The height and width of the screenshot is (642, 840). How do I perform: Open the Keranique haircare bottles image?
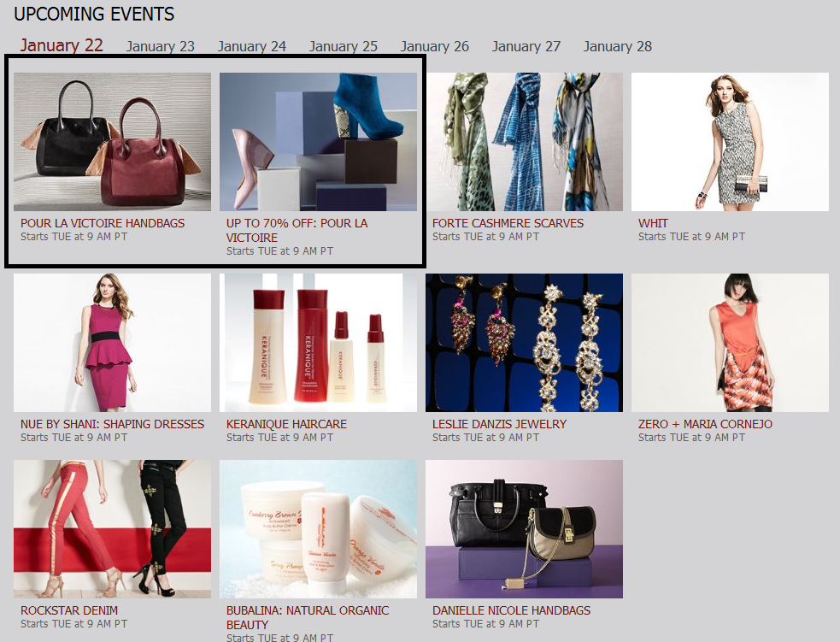[318, 343]
